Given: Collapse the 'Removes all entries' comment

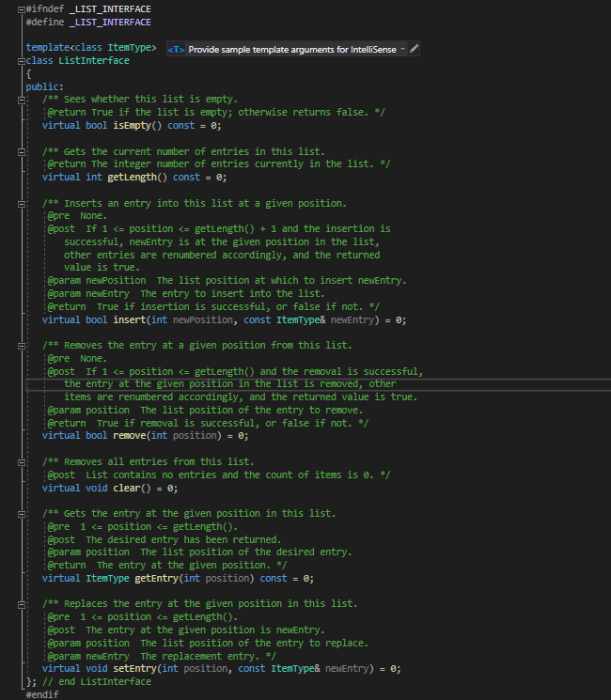Looking at the screenshot, I should (x=21, y=462).
